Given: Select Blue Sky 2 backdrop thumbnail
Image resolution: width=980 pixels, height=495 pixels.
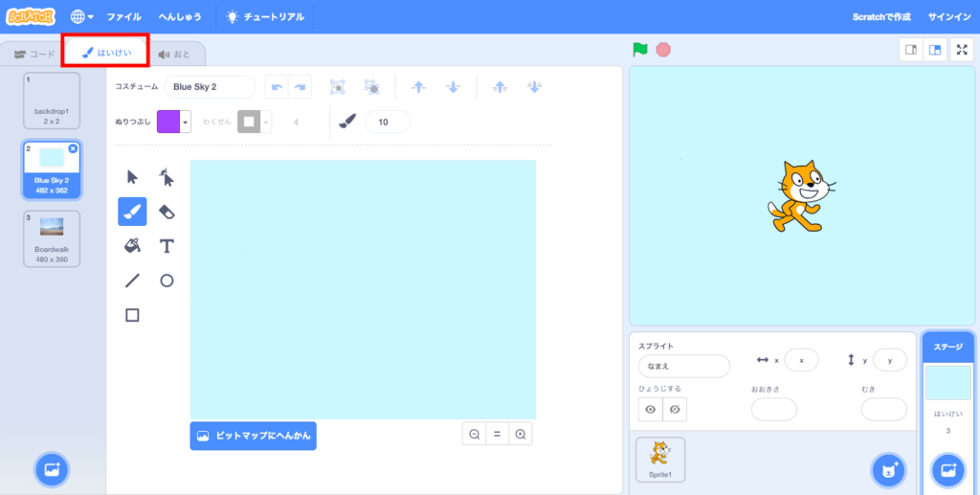Looking at the screenshot, I should point(52,170).
